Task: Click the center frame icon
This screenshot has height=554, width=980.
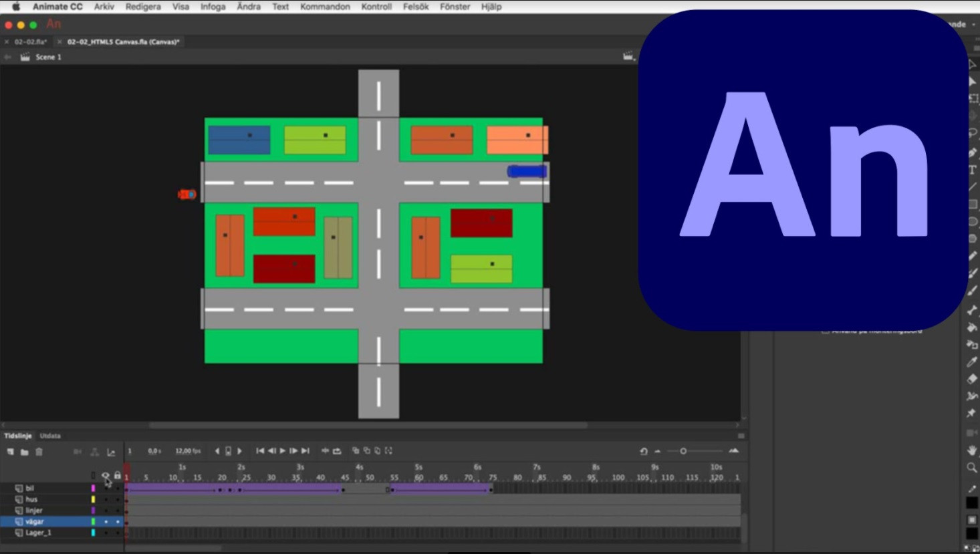Action: [325, 451]
